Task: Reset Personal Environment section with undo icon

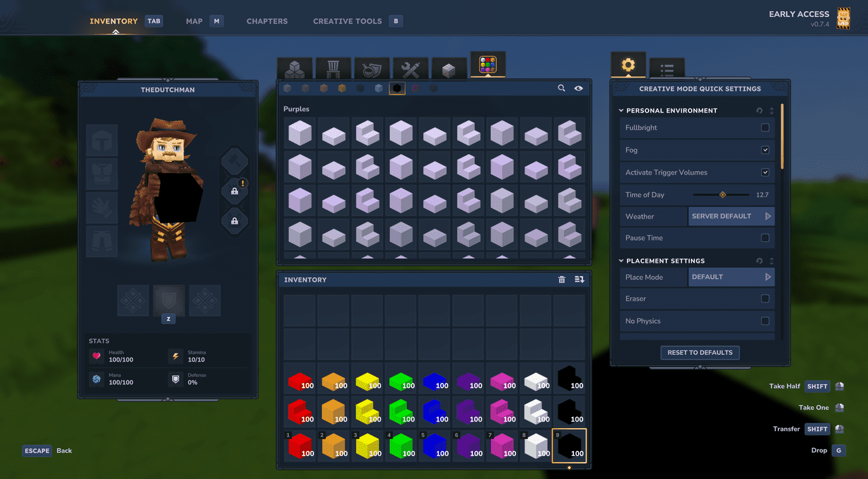Action: click(760, 110)
